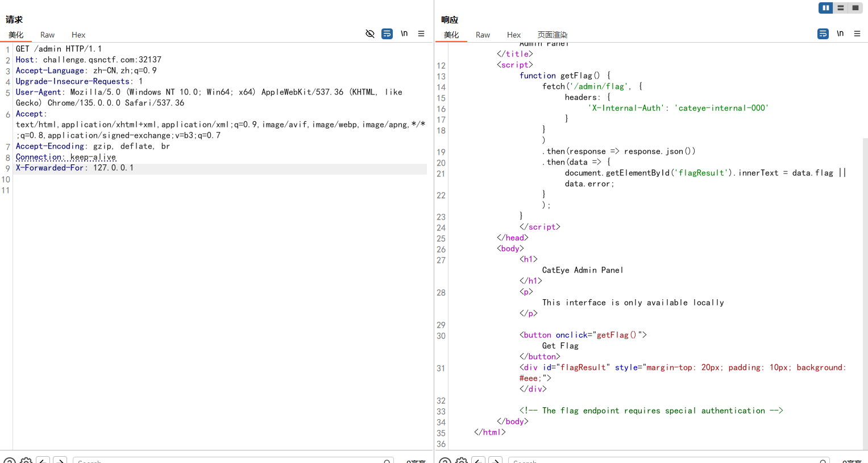Open search settings gear below the response
This screenshot has height=463, width=868.
(462, 460)
